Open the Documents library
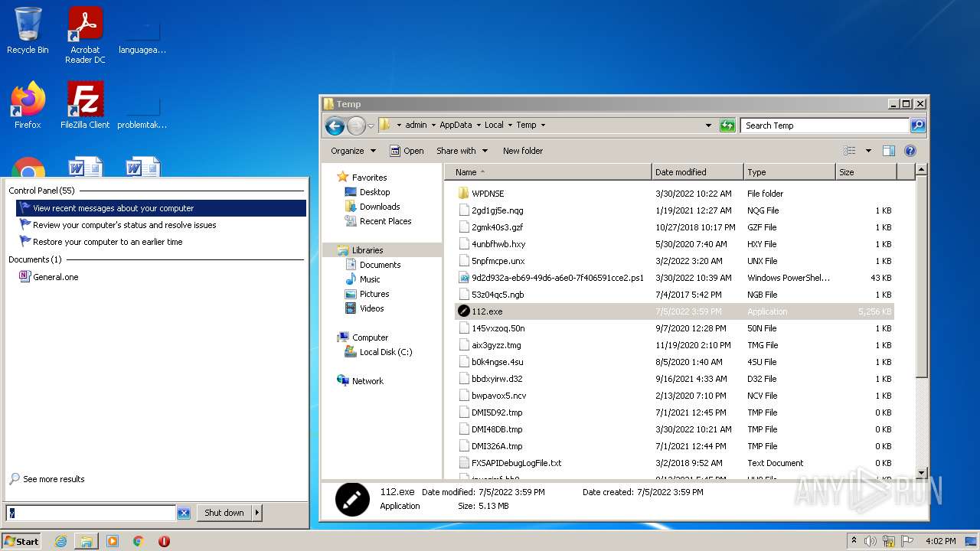980x551 pixels. point(373,265)
